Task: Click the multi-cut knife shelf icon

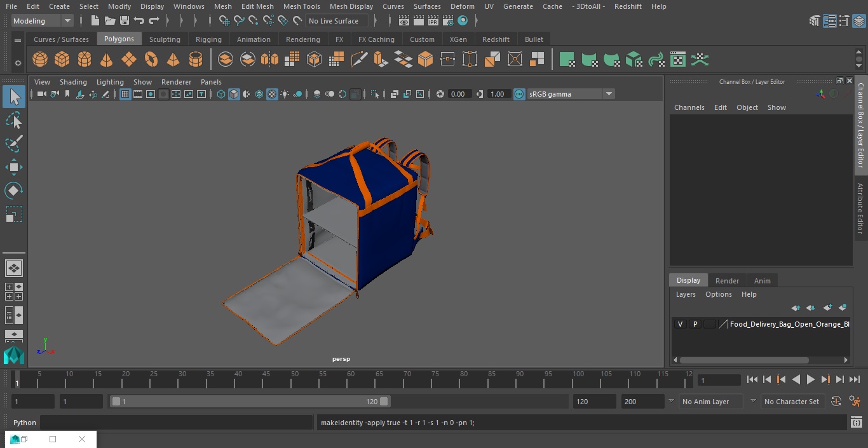Action: [x=359, y=60]
